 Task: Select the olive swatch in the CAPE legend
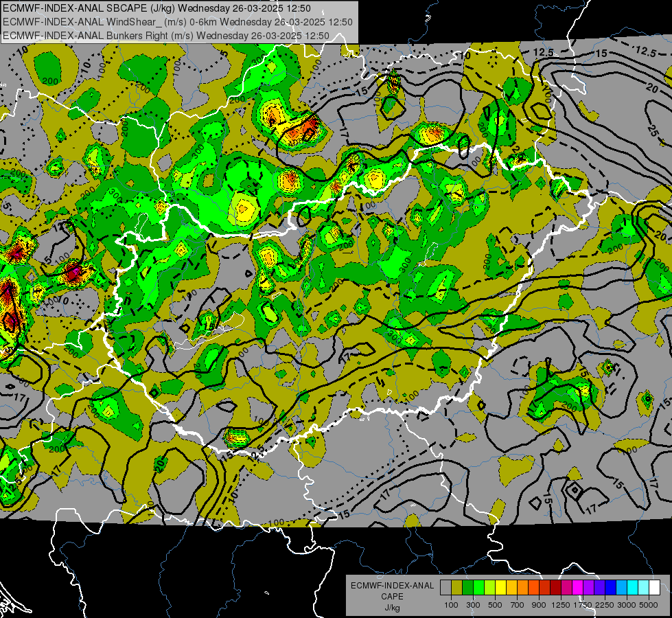click(x=456, y=587)
